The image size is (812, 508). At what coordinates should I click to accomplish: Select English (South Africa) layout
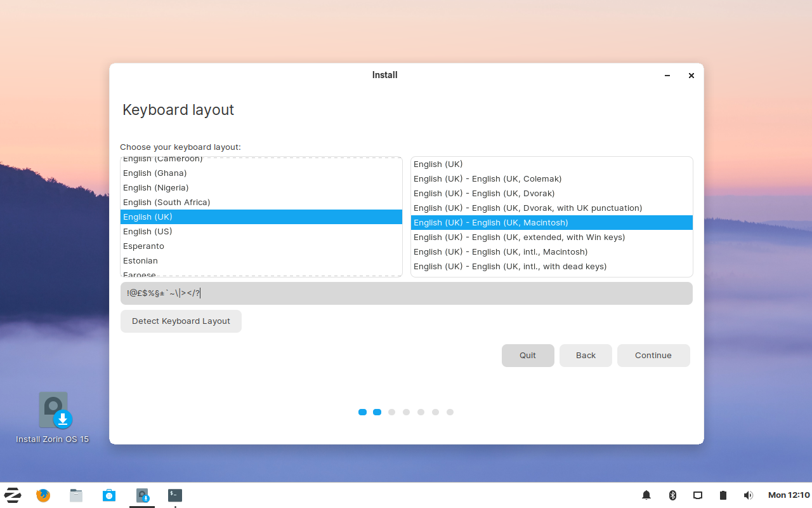tap(261, 203)
